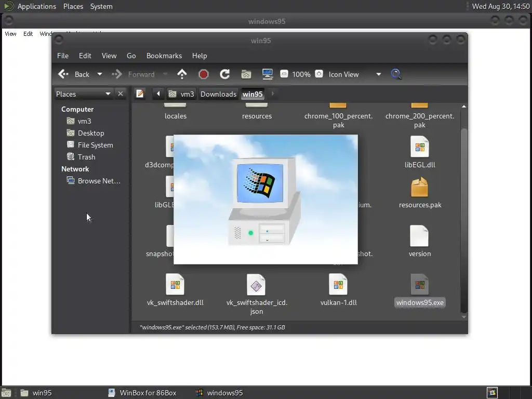Click the Up folder arrow icon
The height and width of the screenshot is (399, 532).
[x=182, y=74]
